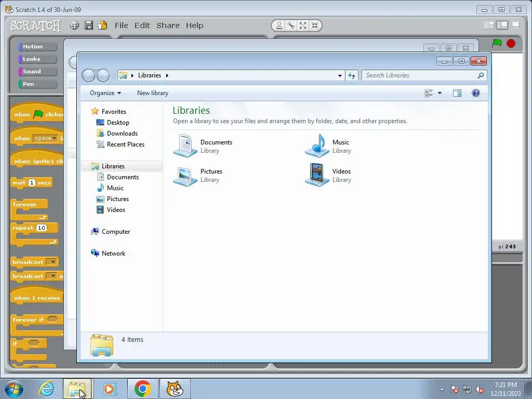This screenshot has width=532, height=399.
Task: Open Scratch File menu
Action: [121, 25]
